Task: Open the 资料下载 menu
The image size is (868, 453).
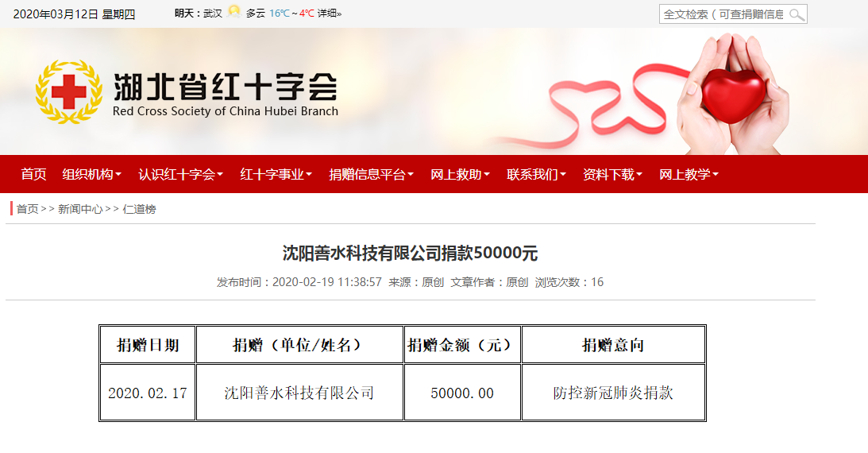Action: point(612,175)
